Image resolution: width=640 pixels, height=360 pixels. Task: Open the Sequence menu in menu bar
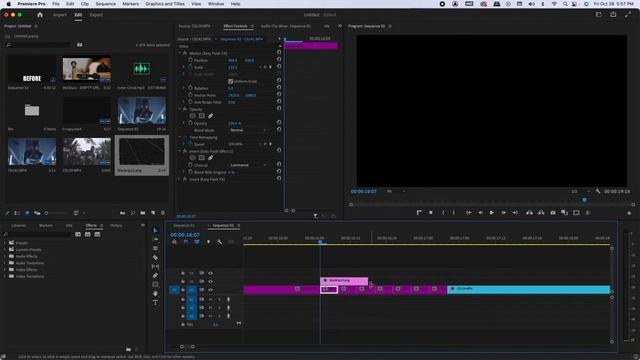point(105,4)
